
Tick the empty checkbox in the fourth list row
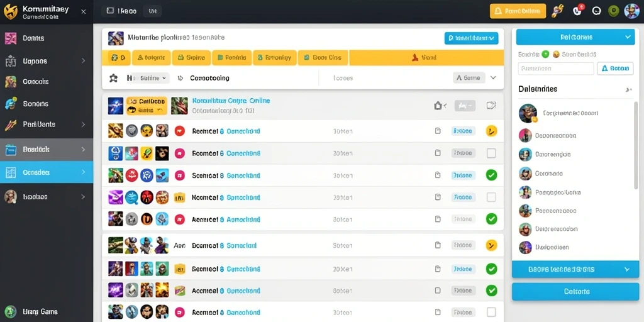491,197
